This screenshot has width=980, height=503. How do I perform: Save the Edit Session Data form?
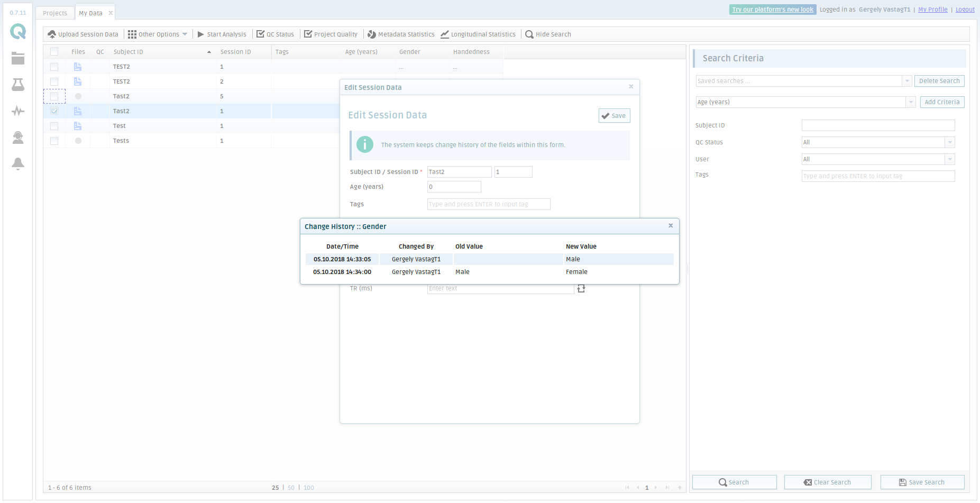[614, 116]
